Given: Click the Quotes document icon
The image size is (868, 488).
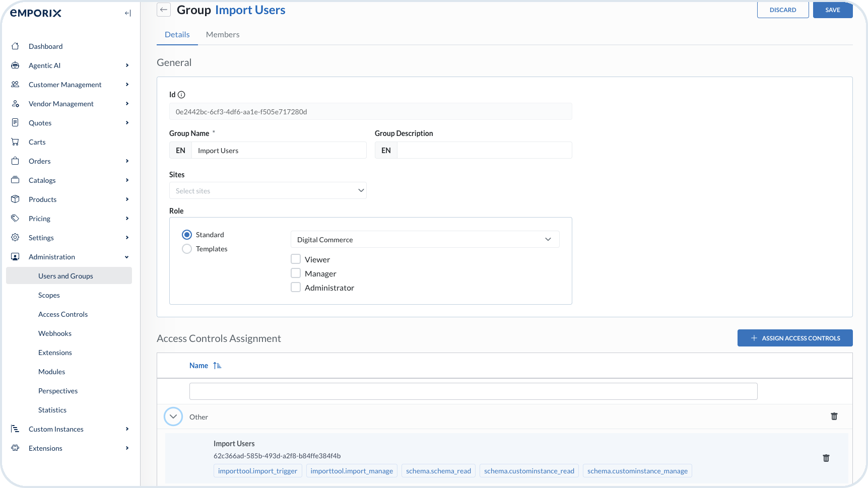Looking at the screenshot, I should (15, 122).
